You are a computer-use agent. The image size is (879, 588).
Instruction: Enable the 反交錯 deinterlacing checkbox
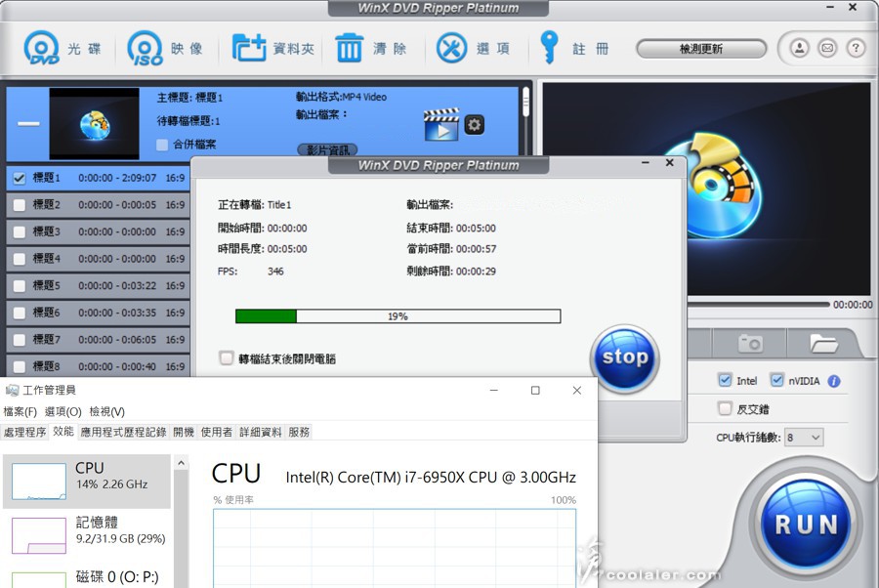725,408
